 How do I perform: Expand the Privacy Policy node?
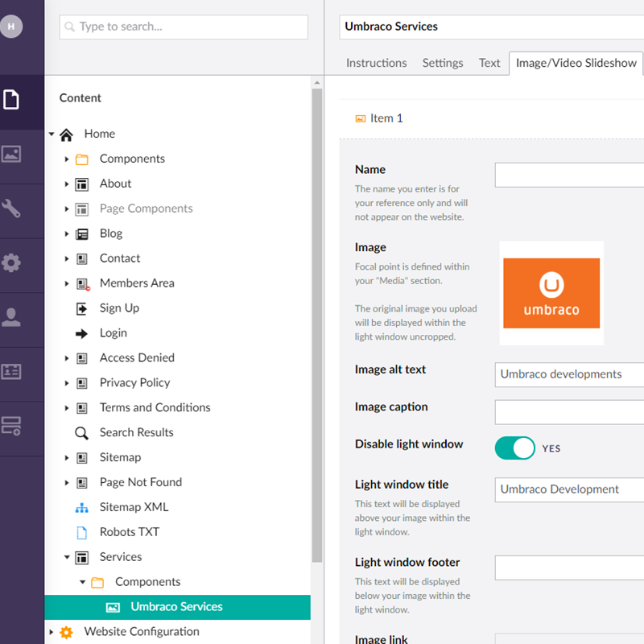[67, 383]
